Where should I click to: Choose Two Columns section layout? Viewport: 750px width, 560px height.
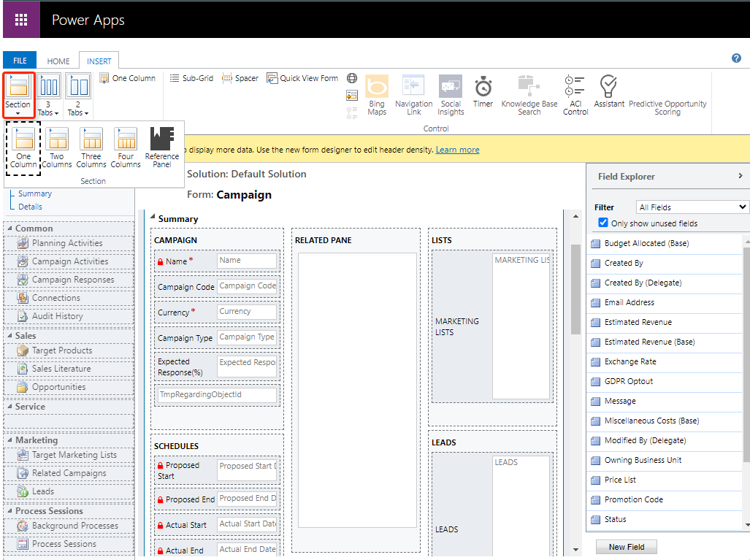pos(57,147)
